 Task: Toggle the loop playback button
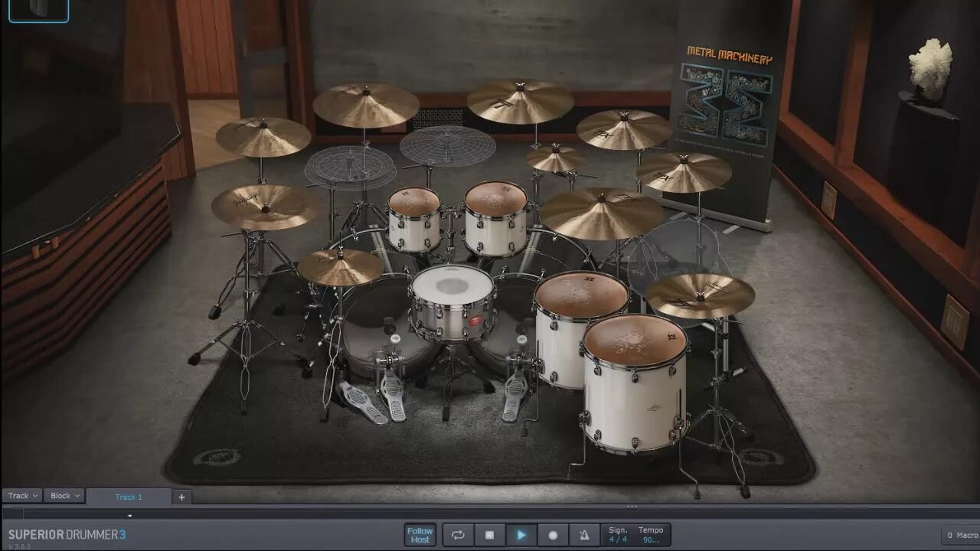coord(458,535)
